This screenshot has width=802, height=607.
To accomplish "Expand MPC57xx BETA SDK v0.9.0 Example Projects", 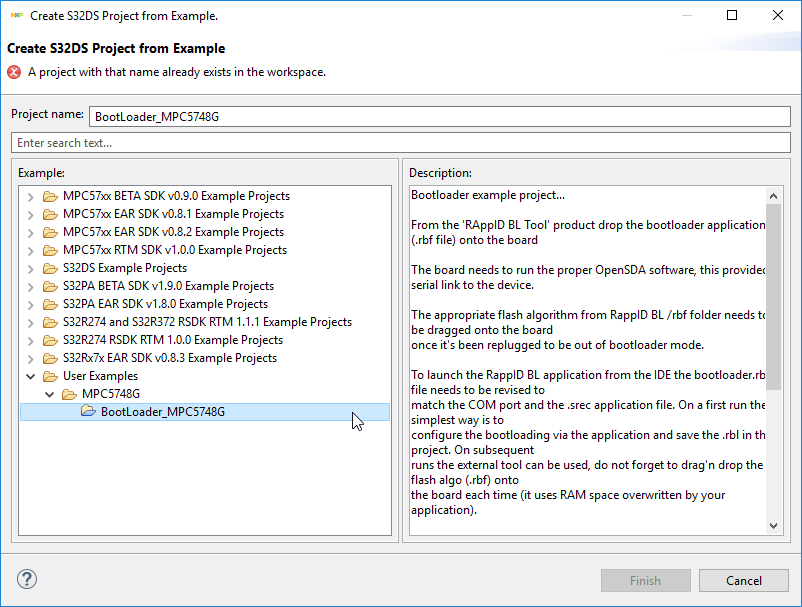I will coord(31,197).
